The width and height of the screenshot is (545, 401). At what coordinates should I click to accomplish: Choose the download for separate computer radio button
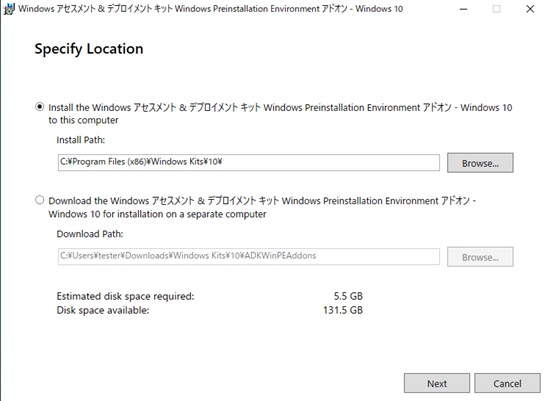click(x=40, y=200)
